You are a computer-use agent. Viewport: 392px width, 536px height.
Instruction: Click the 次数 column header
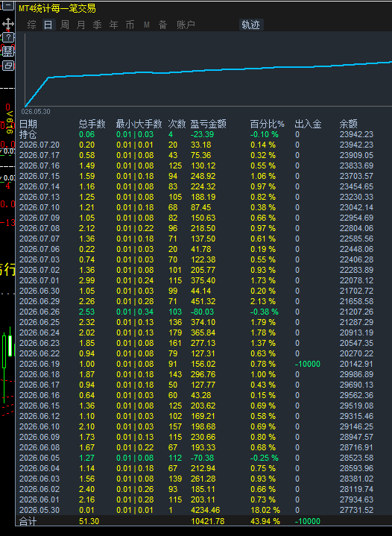point(177,124)
